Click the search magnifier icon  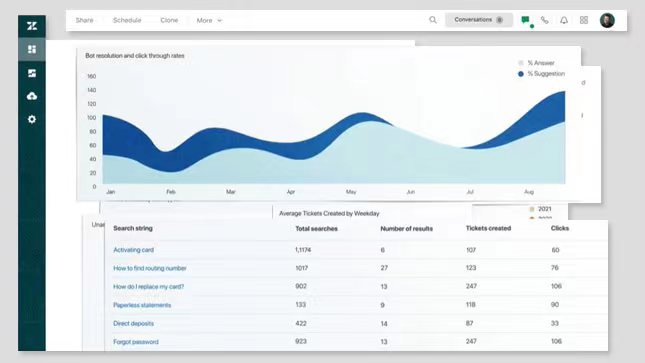(433, 20)
